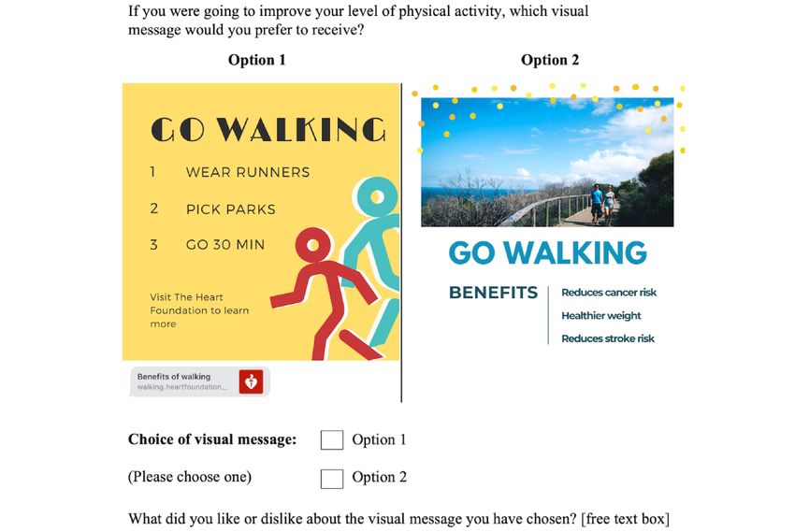Click the red Heart Foundation logo icon
The height and width of the screenshot is (532, 795).
pyautogui.click(x=251, y=381)
